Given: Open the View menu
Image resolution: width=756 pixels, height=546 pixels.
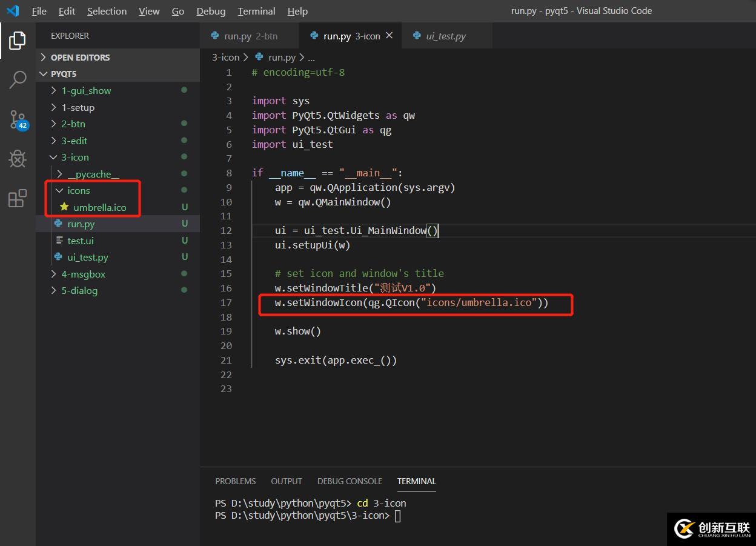Looking at the screenshot, I should point(149,11).
